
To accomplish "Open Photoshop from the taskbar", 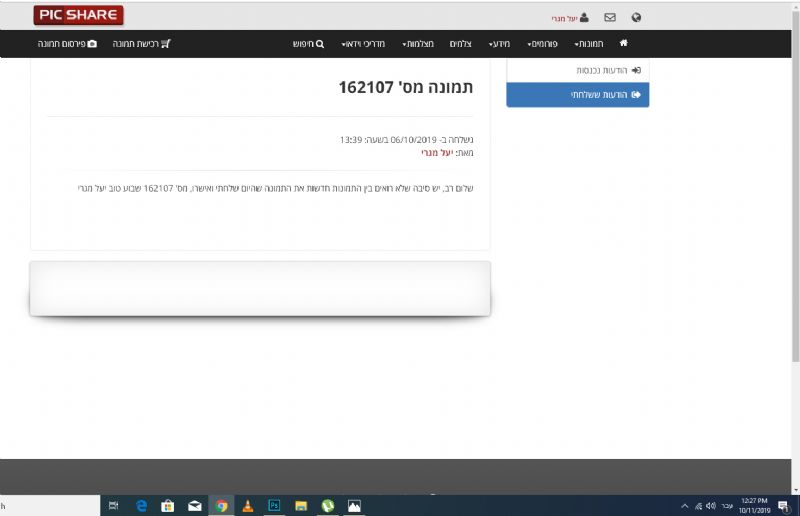I will (274, 506).
